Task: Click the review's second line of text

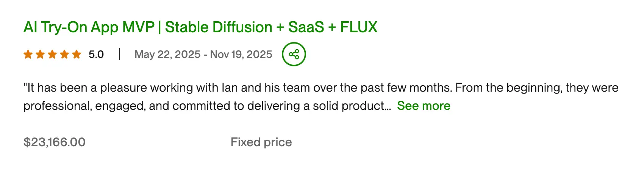Action: click(x=207, y=106)
